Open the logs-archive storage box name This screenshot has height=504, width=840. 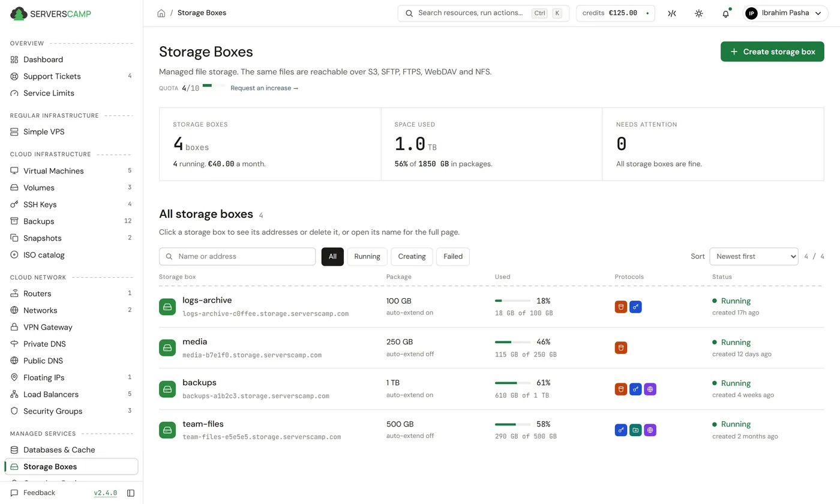(x=207, y=301)
